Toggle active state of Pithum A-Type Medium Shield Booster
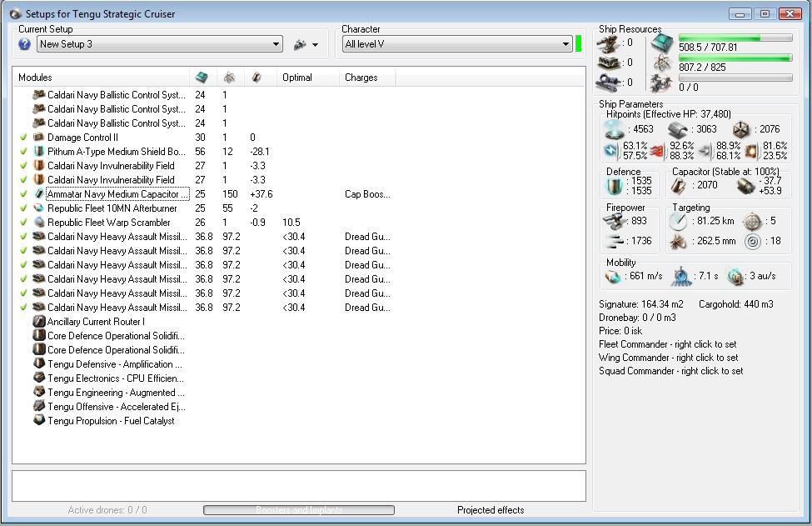The image size is (812, 526). [23, 152]
